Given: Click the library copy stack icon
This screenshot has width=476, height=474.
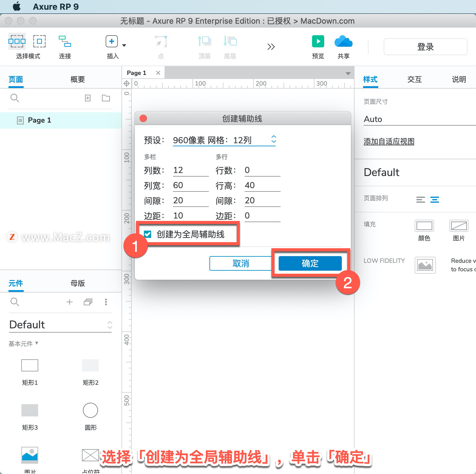Looking at the screenshot, I should point(88,302).
